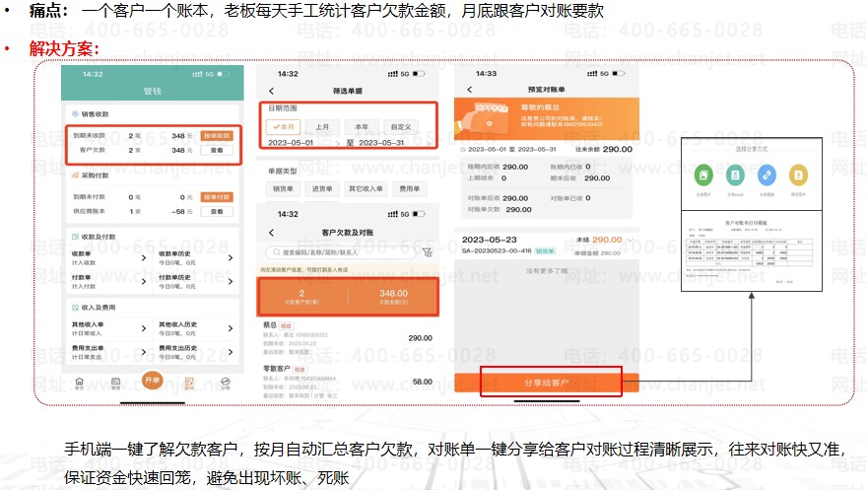Open the 费用支出历史 entry chevron
The height and width of the screenshot is (490, 868).
pyautogui.click(x=231, y=352)
